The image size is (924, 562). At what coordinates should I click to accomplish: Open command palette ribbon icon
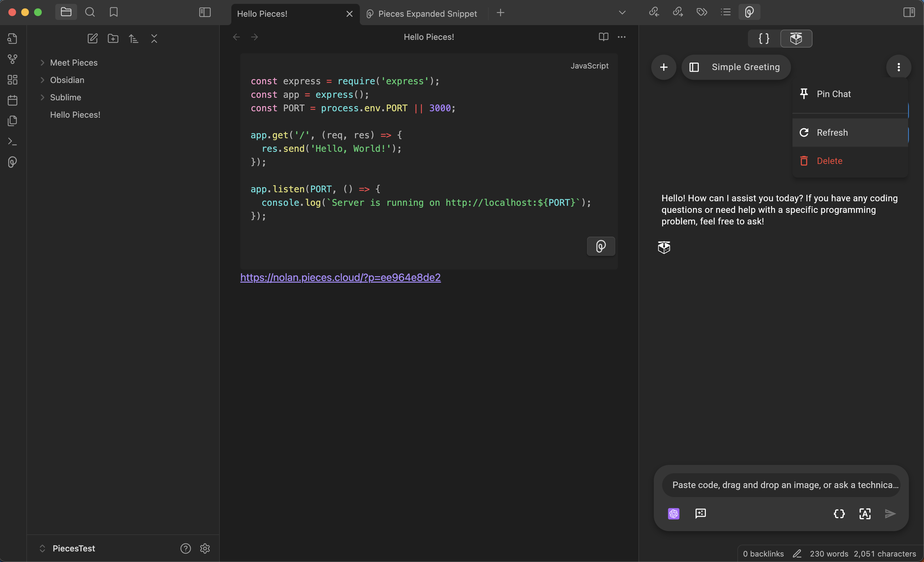click(x=13, y=141)
